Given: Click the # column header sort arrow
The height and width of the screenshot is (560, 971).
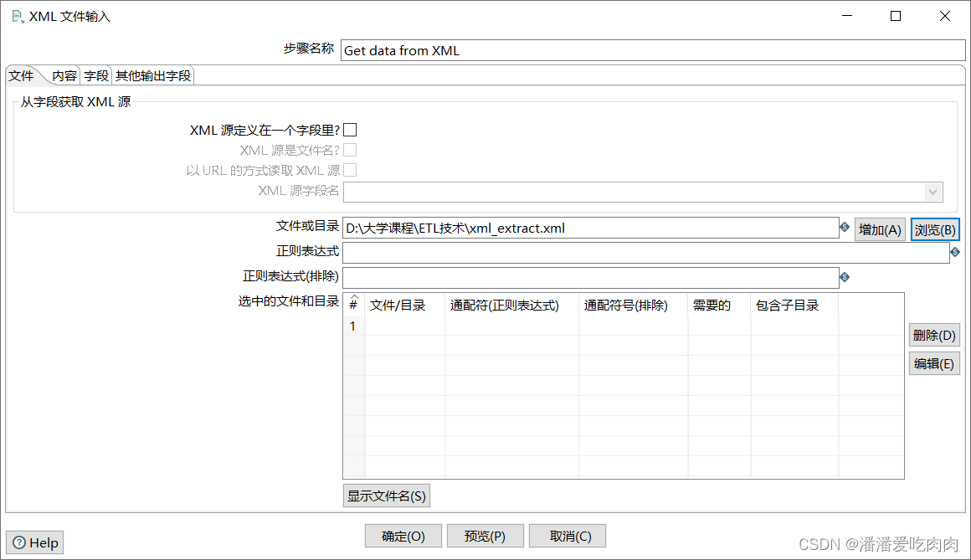Looking at the screenshot, I should point(353,297).
